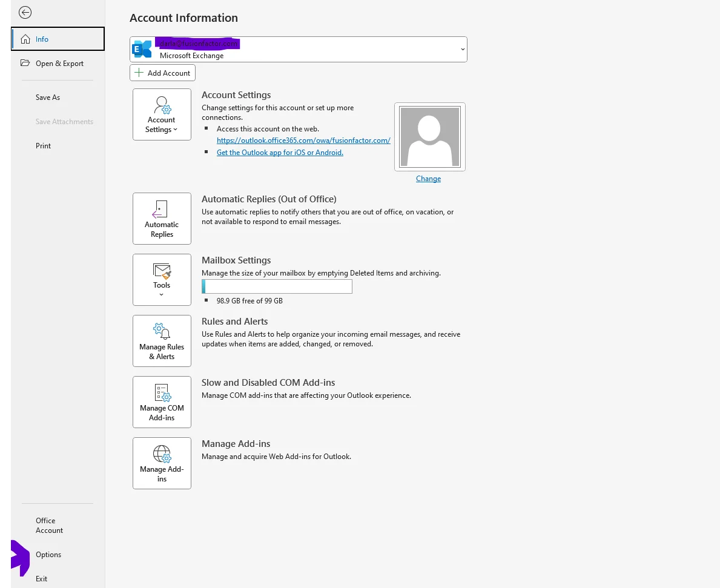Select Print in the sidebar
Screen dimensions: 720x588
tap(43, 145)
